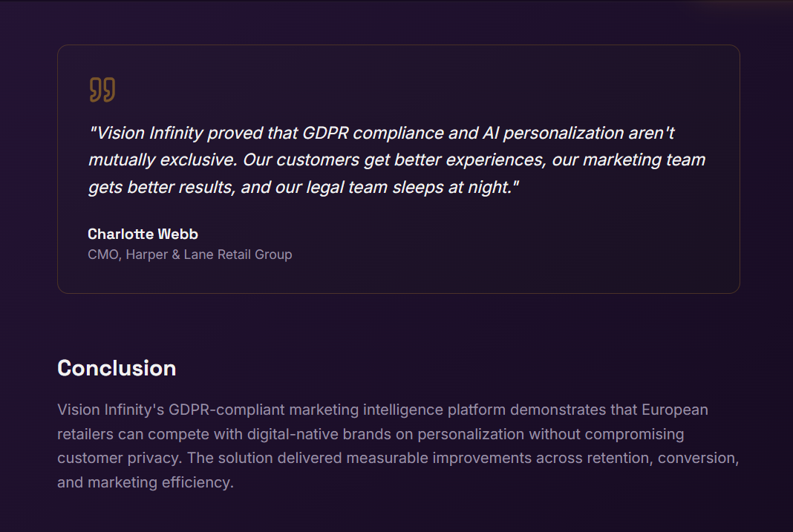The image size is (793, 532).
Task: Click the Charlotte Webb author name
Action: coord(143,234)
